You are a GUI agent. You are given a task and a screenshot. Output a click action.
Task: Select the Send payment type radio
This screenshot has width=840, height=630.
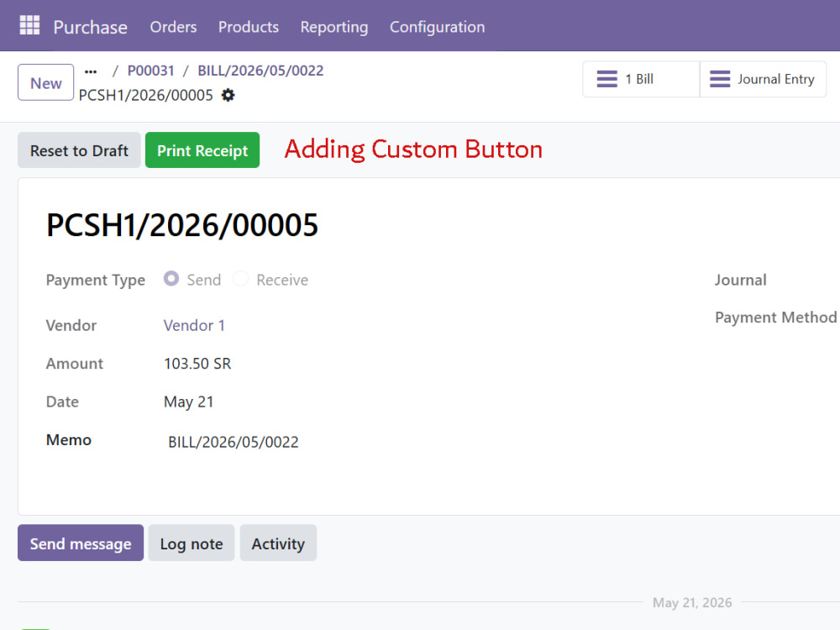pyautogui.click(x=171, y=279)
